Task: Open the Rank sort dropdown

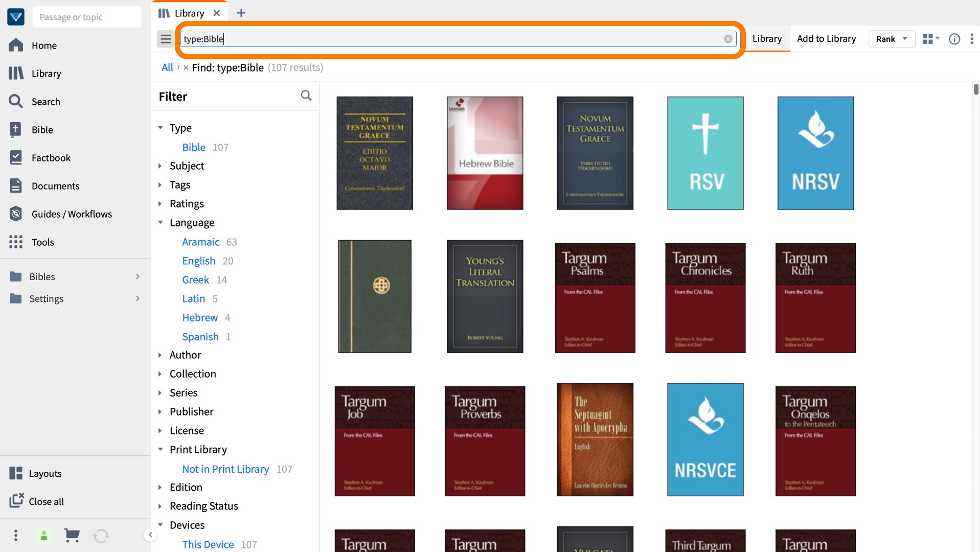Action: pyautogui.click(x=892, y=39)
